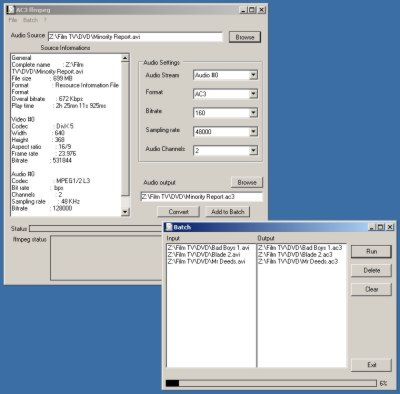Click the main window Status progress bar

tap(96, 229)
